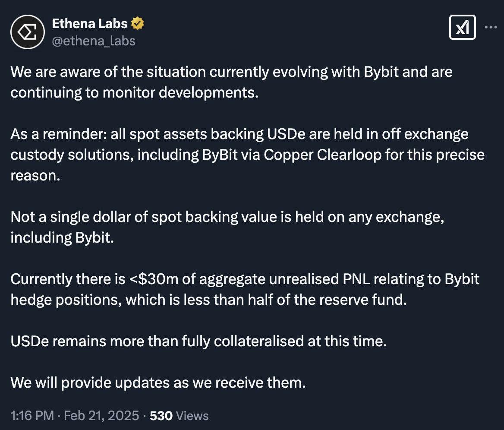Click the Feb 21, 2025 date
This screenshot has height=430, width=504.
click(101, 416)
